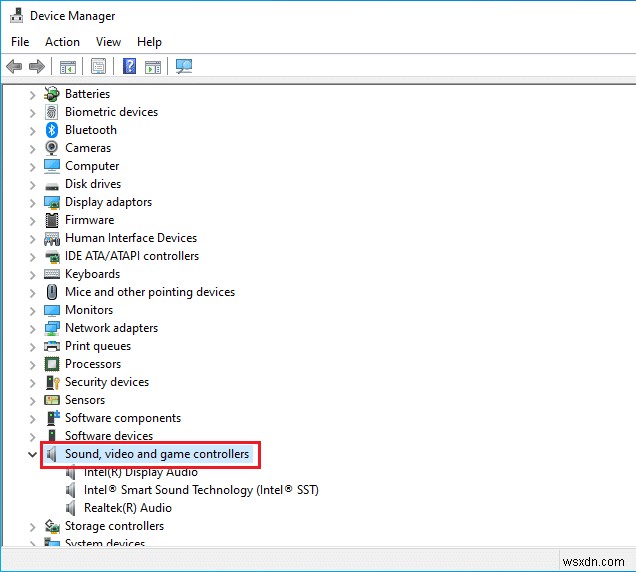The image size is (636, 572).
Task: Click the Forward arrow toolbar icon
Action: 37,66
